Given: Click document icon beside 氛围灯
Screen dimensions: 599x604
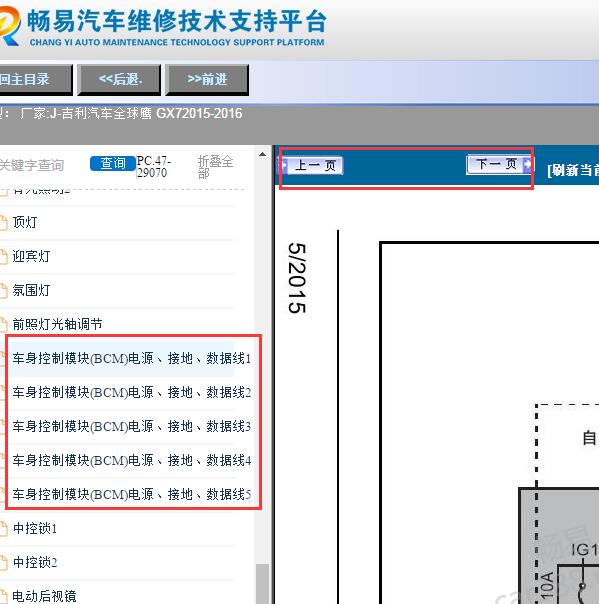Looking at the screenshot, I should click(3, 291).
